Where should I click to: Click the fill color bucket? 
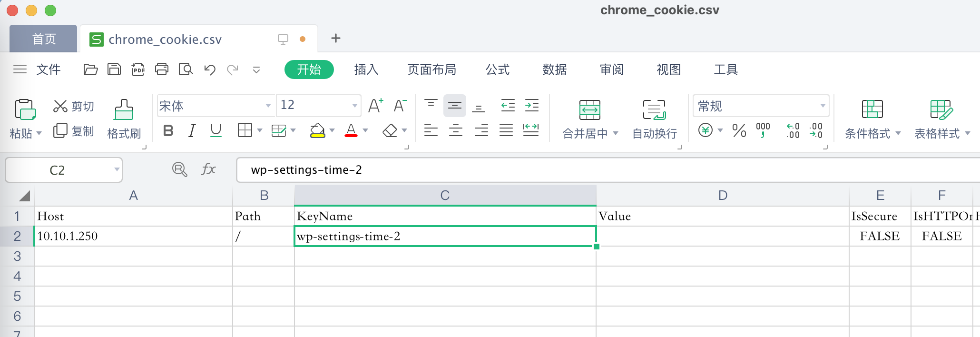pos(317,130)
